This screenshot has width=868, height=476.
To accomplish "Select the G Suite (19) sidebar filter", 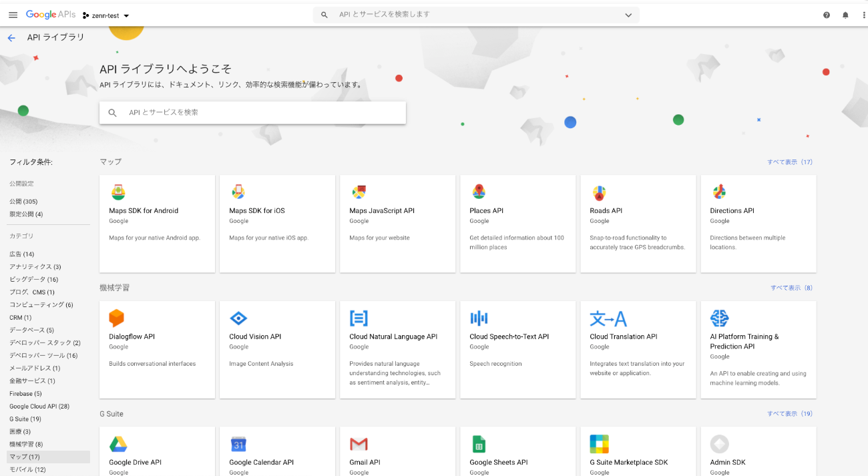I will 25,419.
